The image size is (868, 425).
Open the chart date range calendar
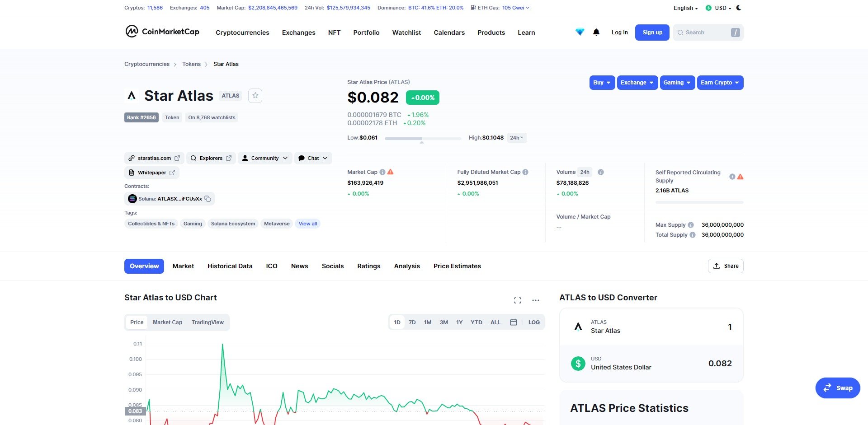pyautogui.click(x=513, y=322)
